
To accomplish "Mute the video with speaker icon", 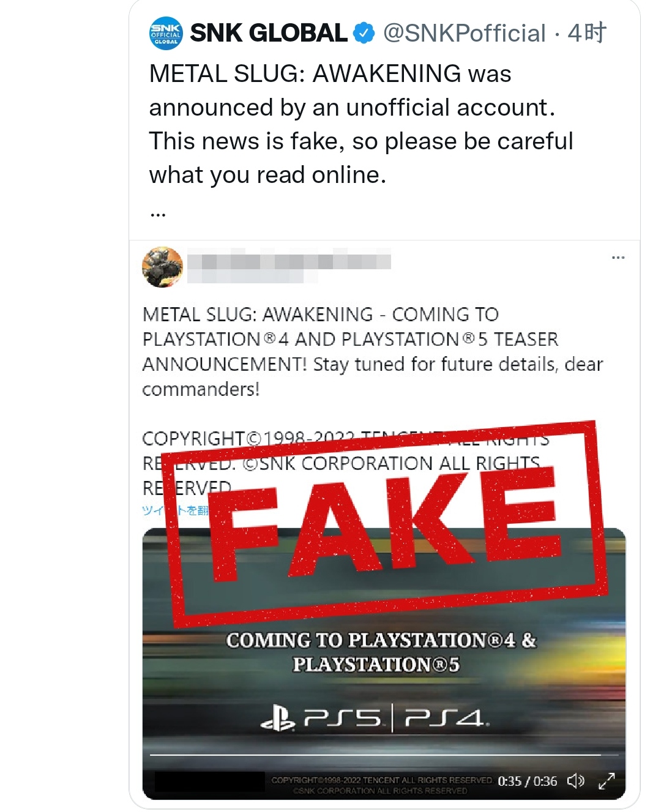I will click(x=575, y=781).
